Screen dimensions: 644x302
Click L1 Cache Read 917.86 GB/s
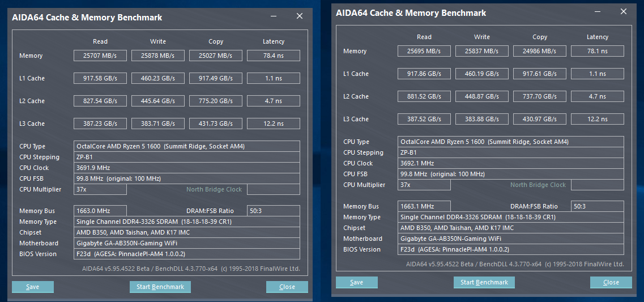pyautogui.click(x=424, y=74)
